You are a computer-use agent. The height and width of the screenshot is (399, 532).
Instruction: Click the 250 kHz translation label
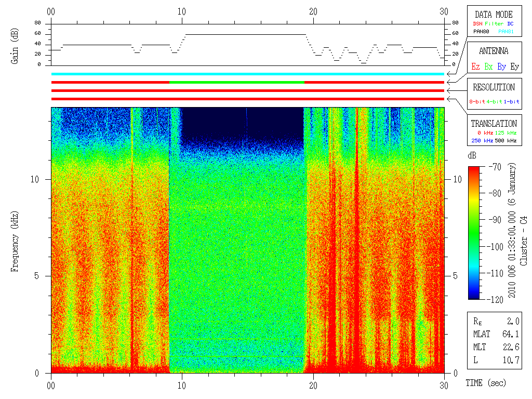click(x=482, y=140)
